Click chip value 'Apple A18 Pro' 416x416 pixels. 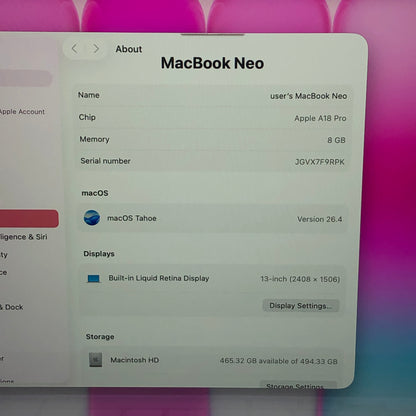(x=320, y=118)
